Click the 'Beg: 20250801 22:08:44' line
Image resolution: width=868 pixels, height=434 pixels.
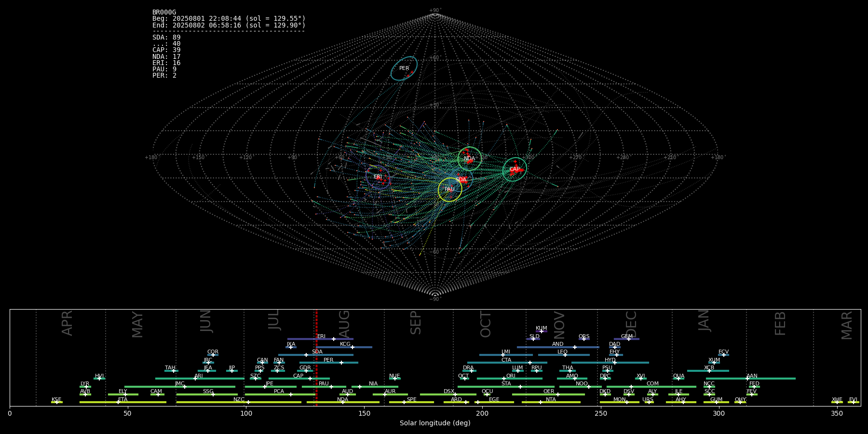229,19
